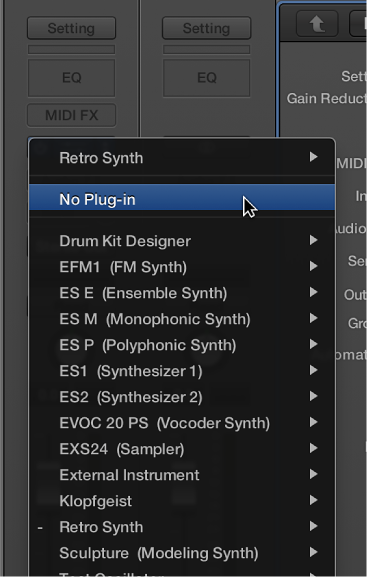Expand EVOC 20 PS submenu arrow
The width and height of the screenshot is (368, 578).
(x=313, y=422)
